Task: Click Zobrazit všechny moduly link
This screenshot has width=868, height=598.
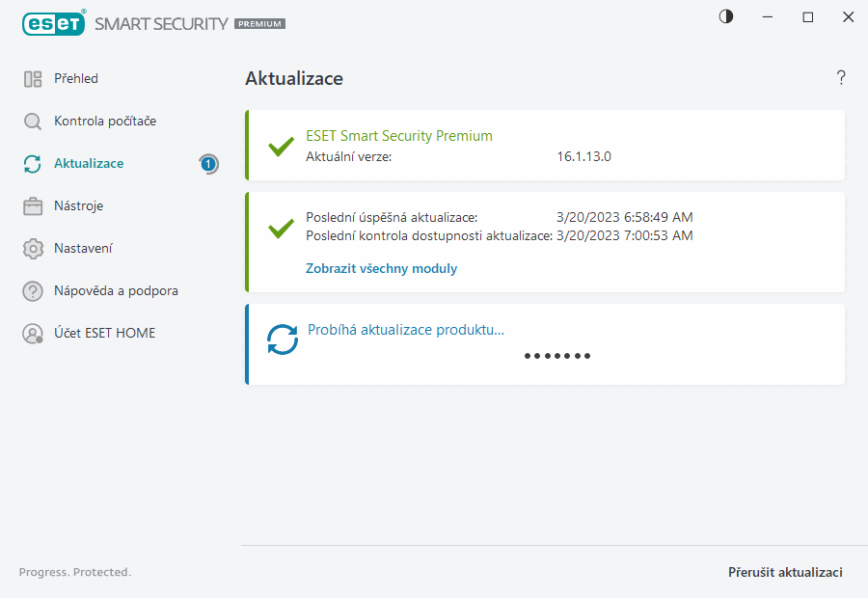Action: tap(381, 269)
